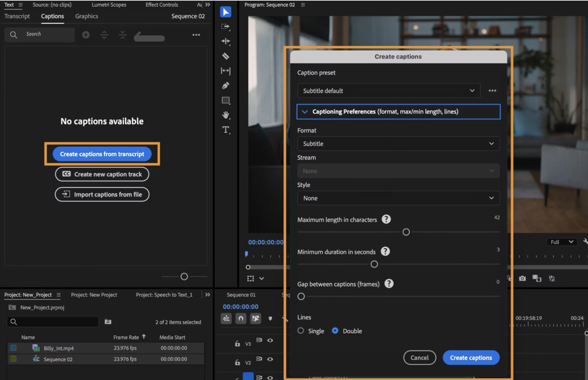Screen dimensions: 588x380
Task: Expand the Project panel tabs overflow chevrons
Action: pyautogui.click(x=208, y=295)
